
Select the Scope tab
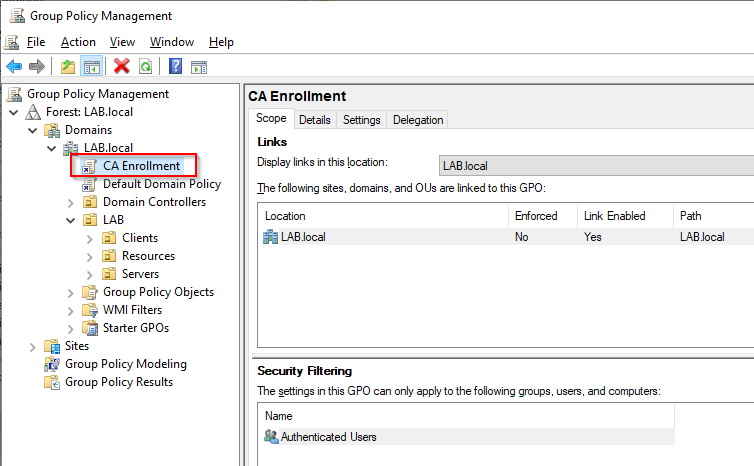pyautogui.click(x=271, y=118)
